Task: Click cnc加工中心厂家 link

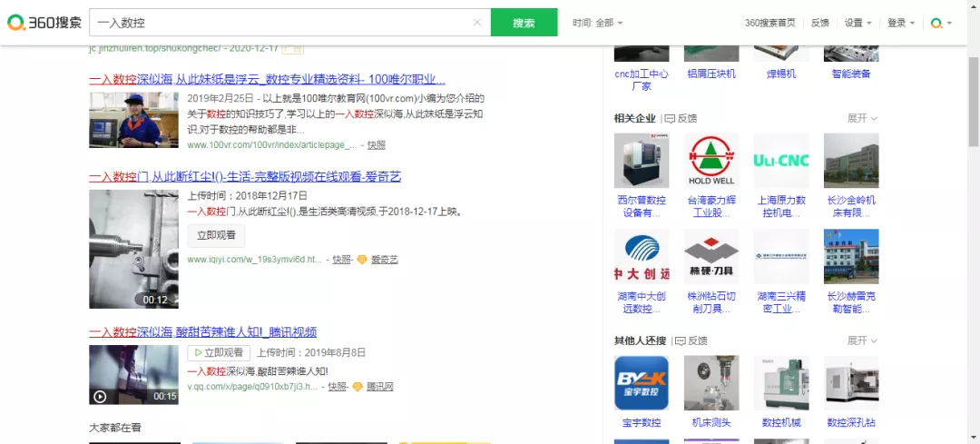Action: 642,79
